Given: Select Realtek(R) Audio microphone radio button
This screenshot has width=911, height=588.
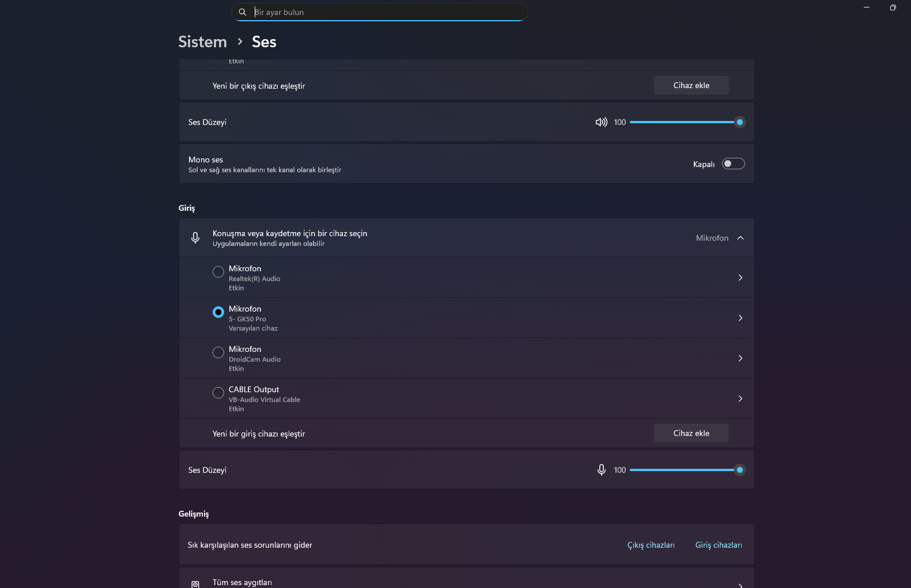Looking at the screenshot, I should point(218,272).
